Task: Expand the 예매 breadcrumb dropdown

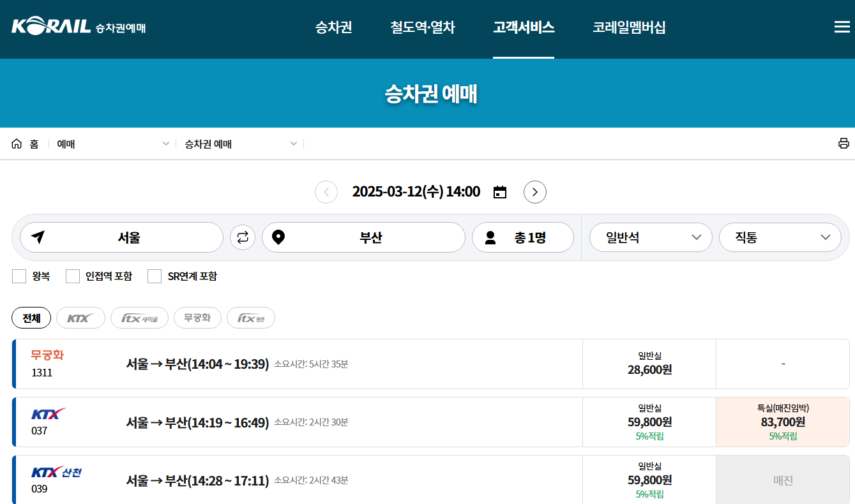Action: pos(113,144)
